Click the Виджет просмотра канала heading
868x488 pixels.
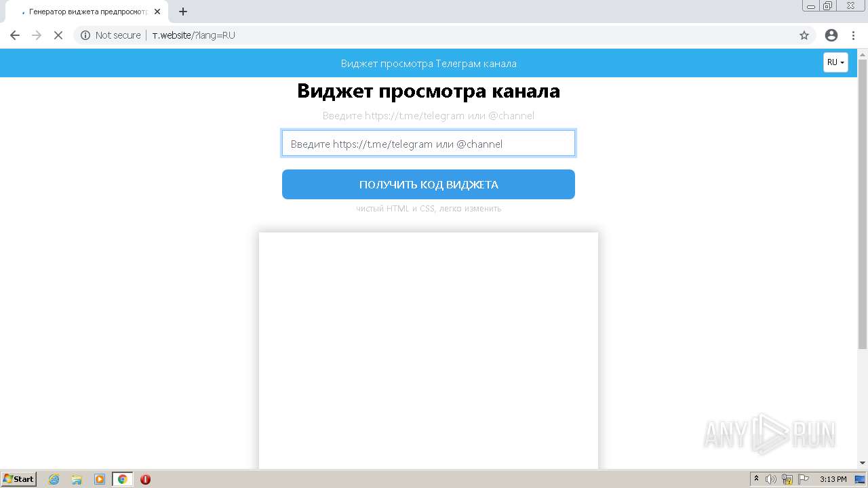(x=429, y=91)
